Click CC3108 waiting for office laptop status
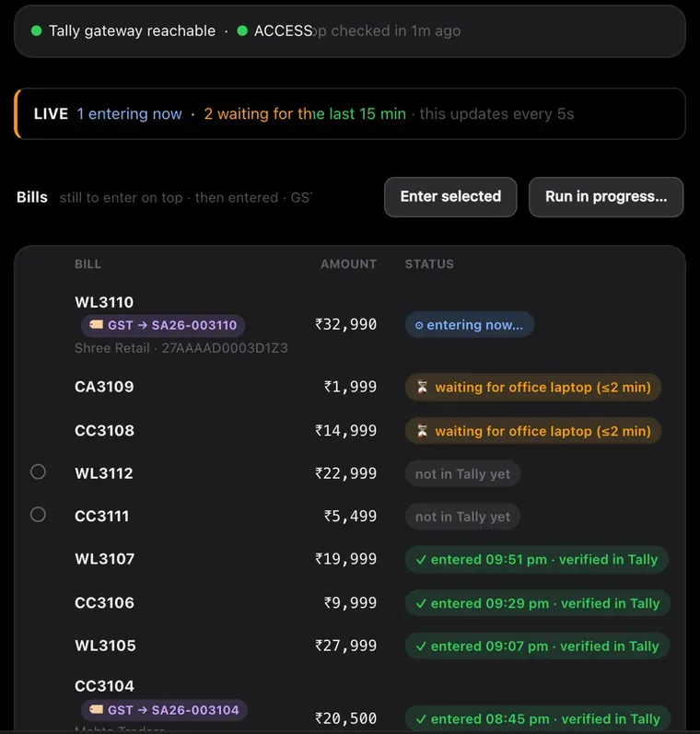The image size is (700, 734). (x=533, y=431)
